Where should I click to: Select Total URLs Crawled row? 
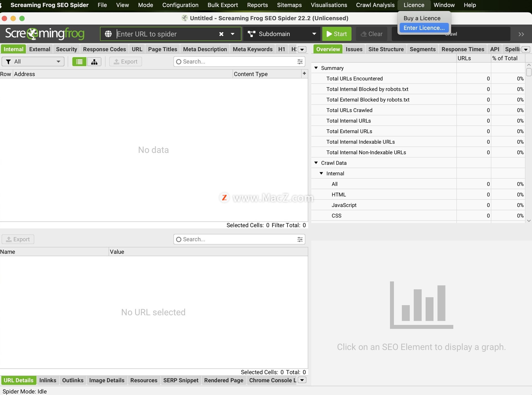click(418, 110)
